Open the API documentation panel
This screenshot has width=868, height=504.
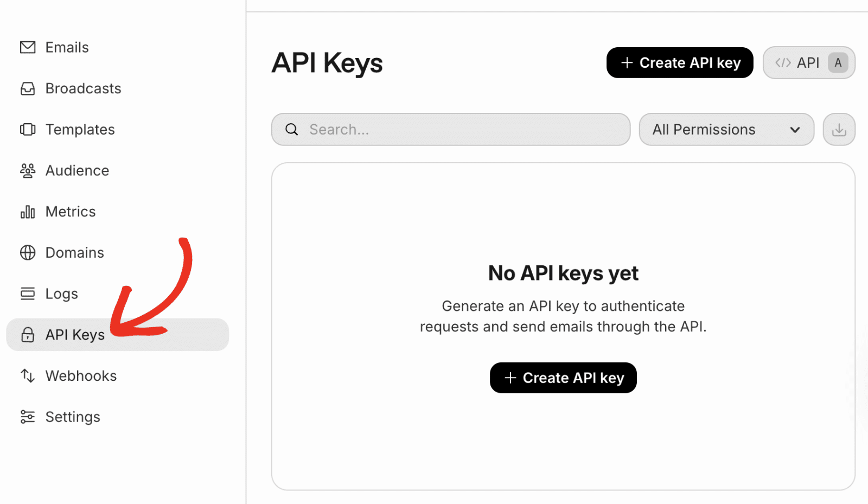[808, 62]
